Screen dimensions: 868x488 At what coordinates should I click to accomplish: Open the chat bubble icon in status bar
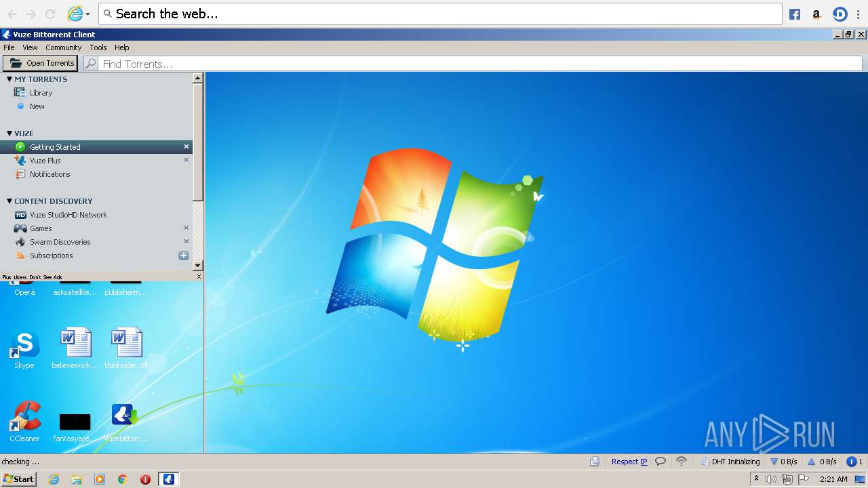660,462
